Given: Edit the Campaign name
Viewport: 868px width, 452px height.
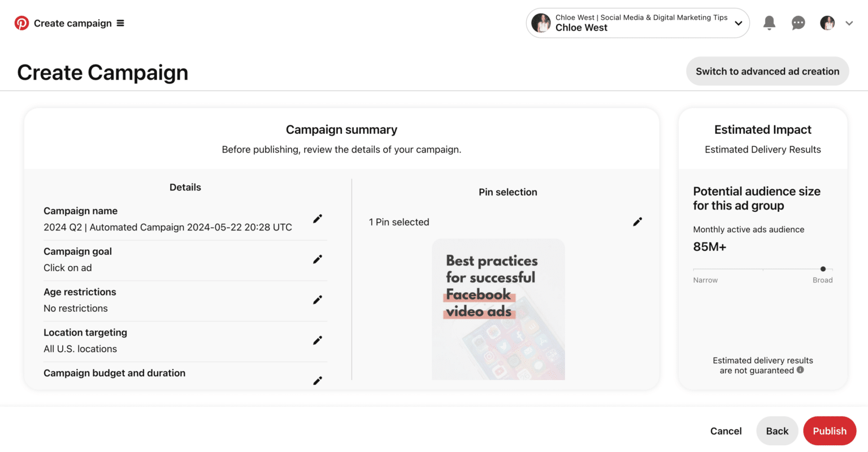Looking at the screenshot, I should [318, 219].
